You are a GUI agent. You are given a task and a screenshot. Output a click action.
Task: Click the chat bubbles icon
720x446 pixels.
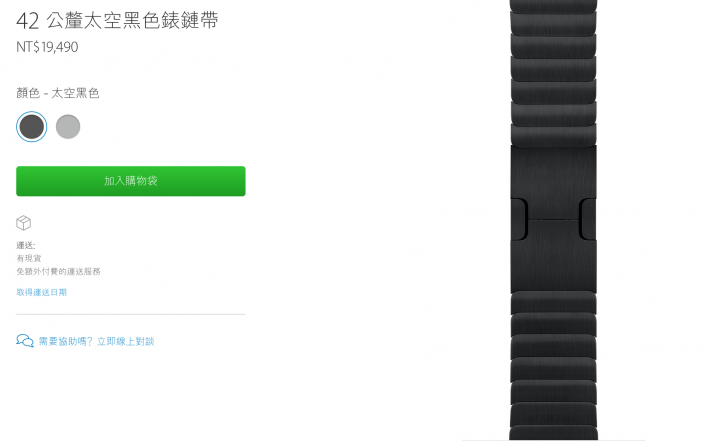(x=25, y=341)
